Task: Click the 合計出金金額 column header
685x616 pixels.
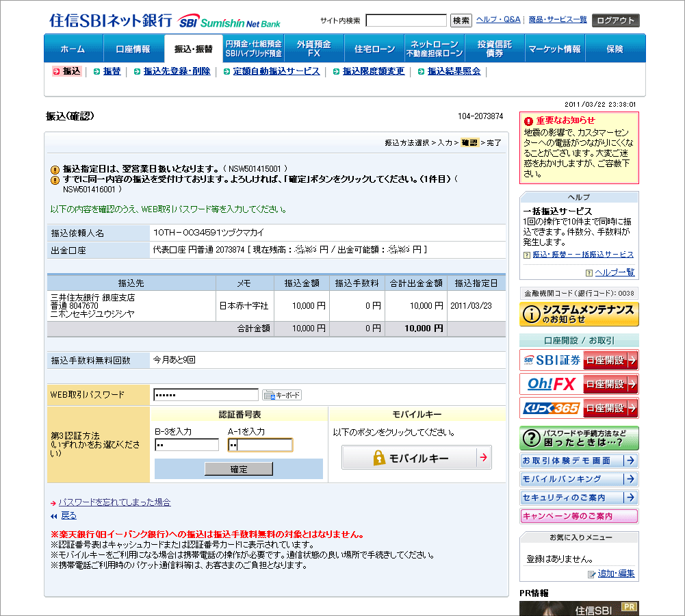Action: 416,283
